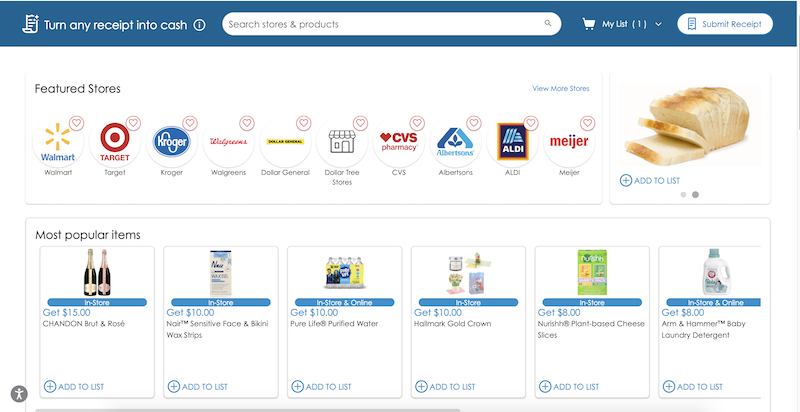Open the CHANDON Brut & Rosé bottles image
Viewport: 800px width, 412px height.
tap(97, 272)
